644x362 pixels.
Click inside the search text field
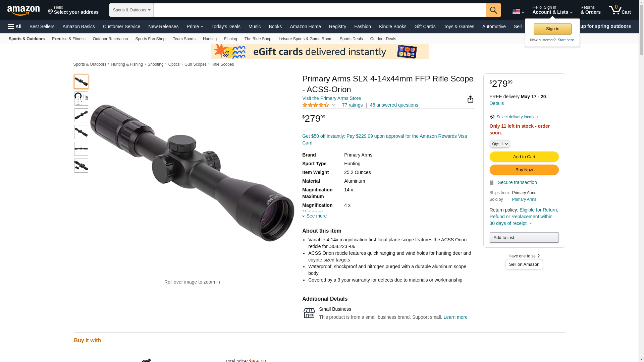320,10
